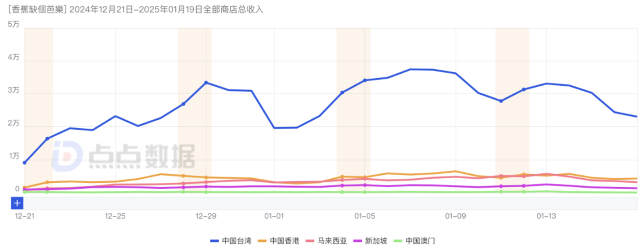Click the 5万 label on the y-axis
Viewport: 644px width, 252px height.
(x=13, y=25)
